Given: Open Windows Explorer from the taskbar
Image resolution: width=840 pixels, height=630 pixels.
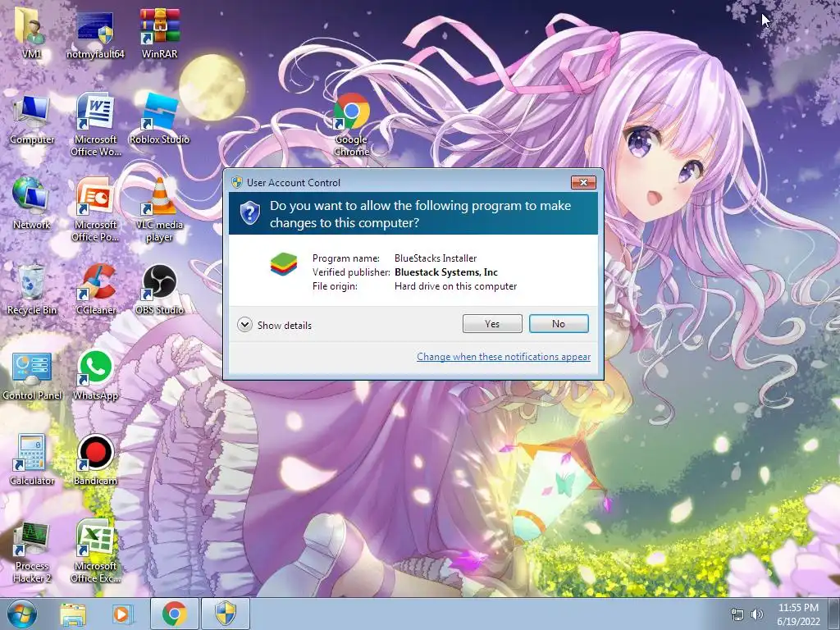Looking at the screenshot, I should [73, 614].
